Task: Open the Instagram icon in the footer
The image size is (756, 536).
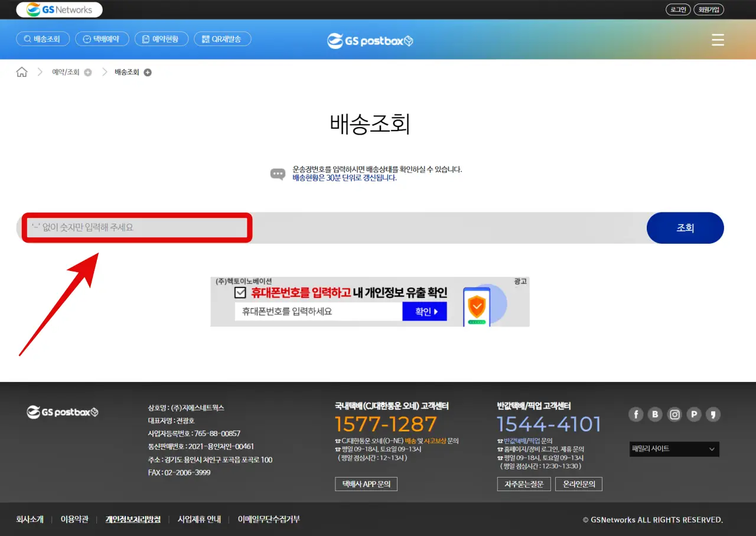Action: (x=674, y=414)
